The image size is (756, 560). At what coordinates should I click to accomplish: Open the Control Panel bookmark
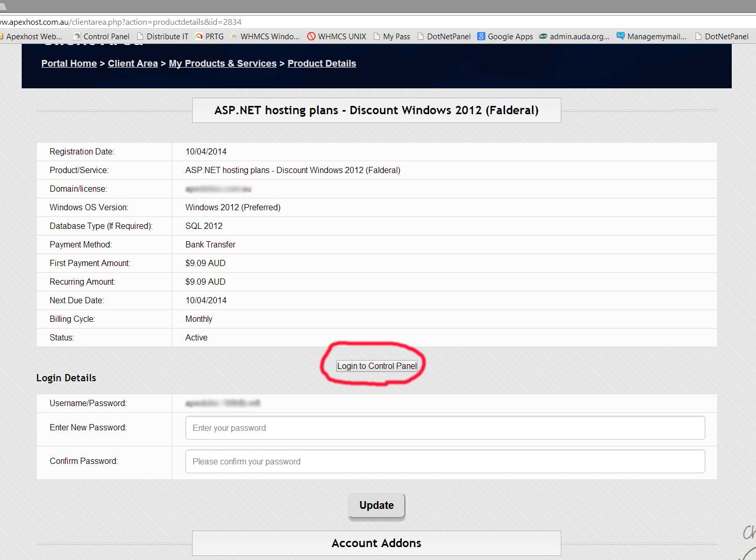click(x=101, y=37)
